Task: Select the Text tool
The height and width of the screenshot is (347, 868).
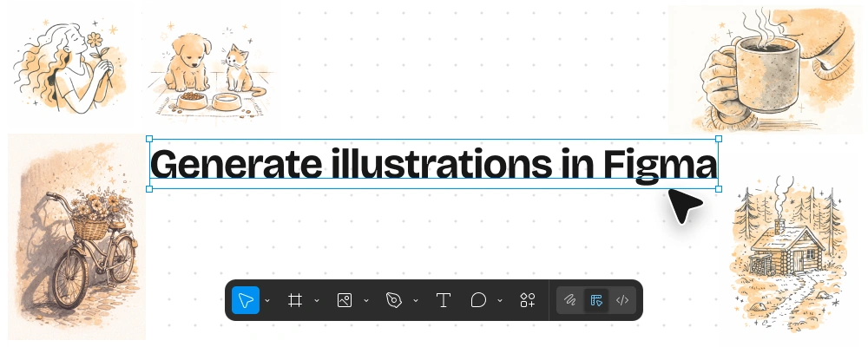Action: tap(444, 300)
